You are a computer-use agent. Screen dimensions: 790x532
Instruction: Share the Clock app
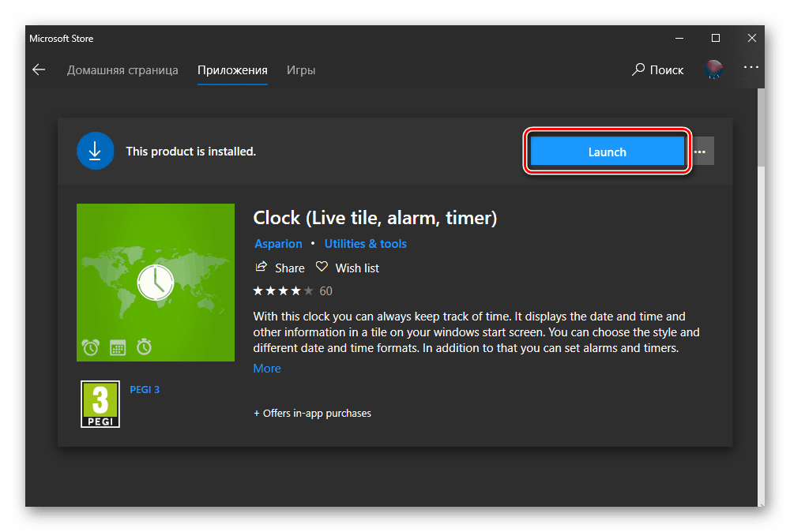click(280, 268)
